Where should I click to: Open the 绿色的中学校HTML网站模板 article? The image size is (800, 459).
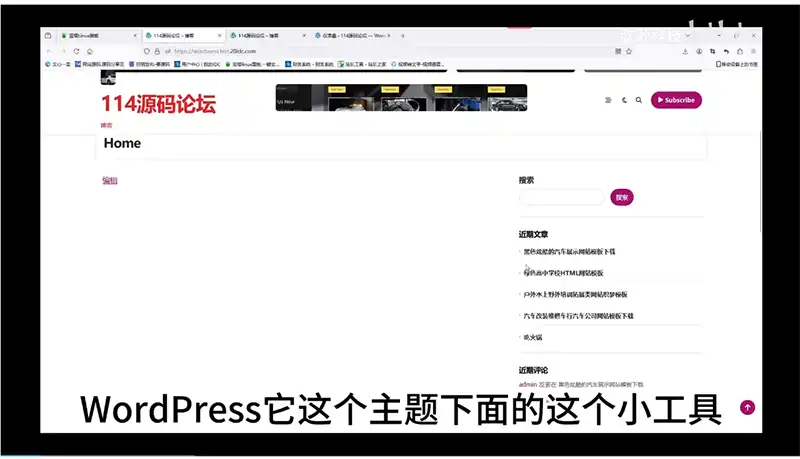[x=563, y=273]
